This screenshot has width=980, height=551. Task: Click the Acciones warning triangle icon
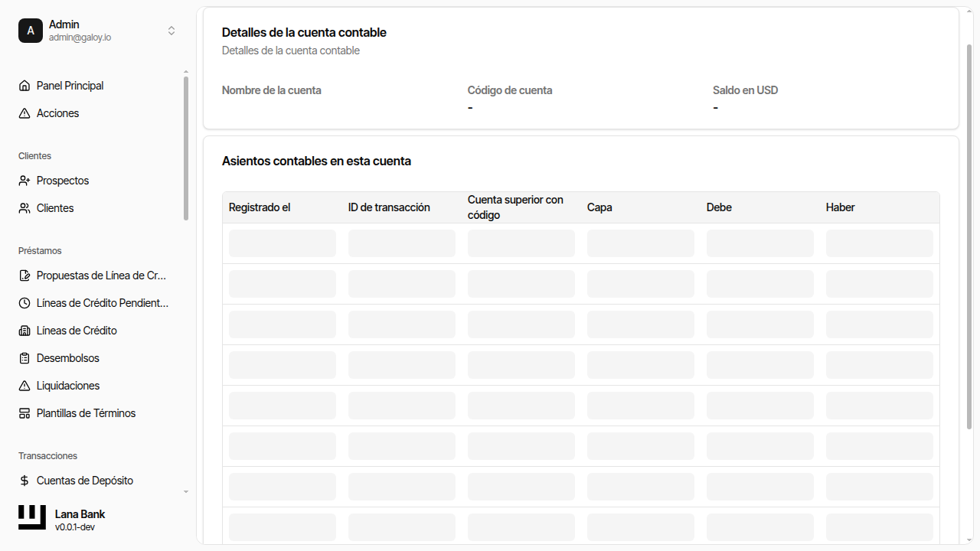pyautogui.click(x=24, y=113)
